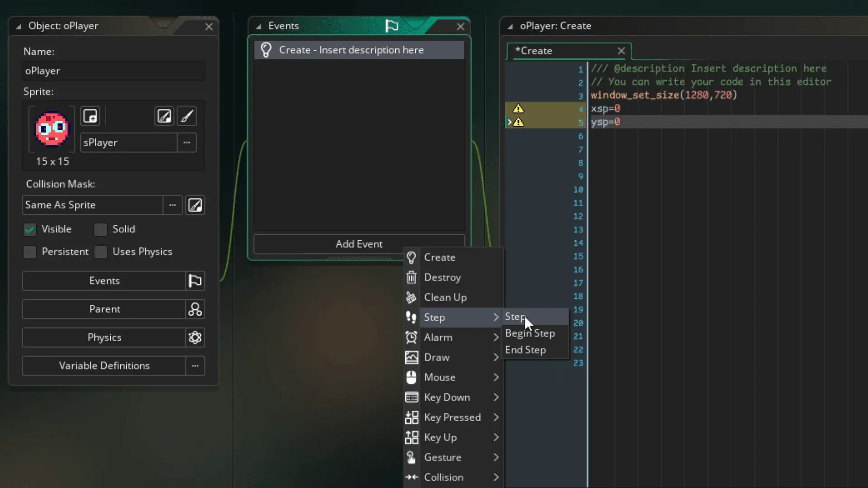Choose Create from the event menu
This screenshot has height=488, width=868.
point(454,257)
